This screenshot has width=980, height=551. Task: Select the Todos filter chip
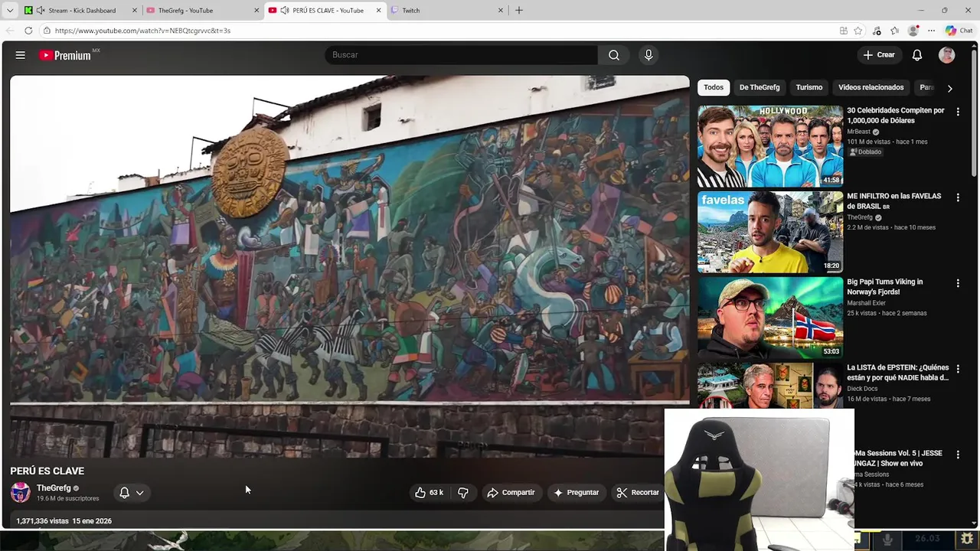tap(714, 87)
